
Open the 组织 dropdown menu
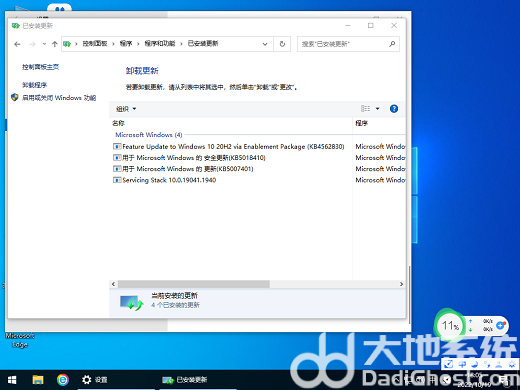126,109
